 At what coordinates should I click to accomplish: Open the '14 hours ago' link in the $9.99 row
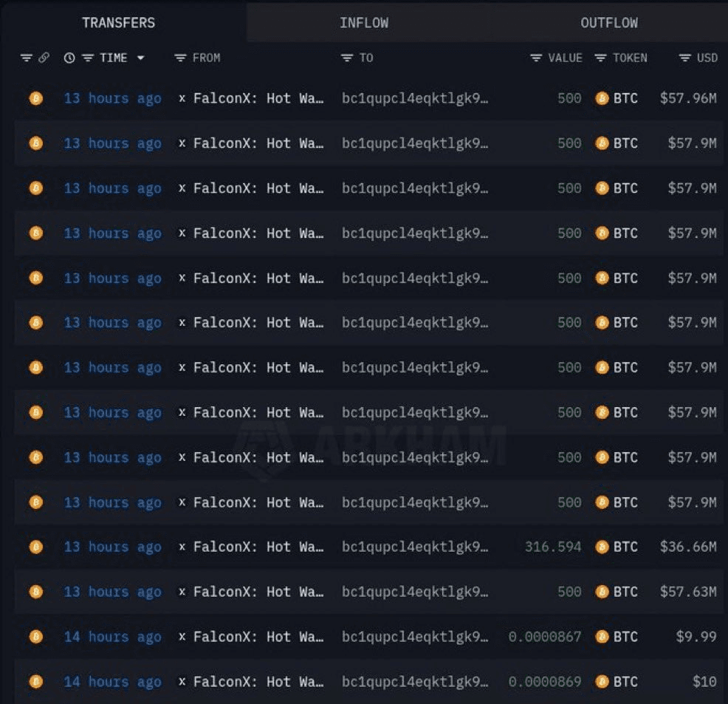click(113, 637)
